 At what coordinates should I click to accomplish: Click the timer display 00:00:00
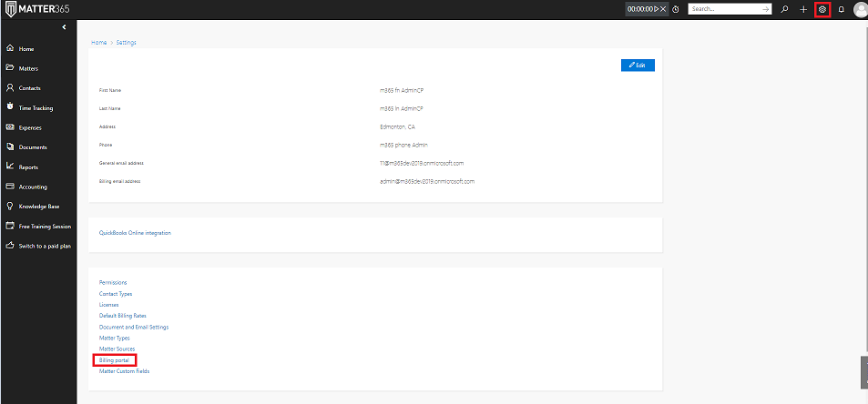click(x=640, y=9)
